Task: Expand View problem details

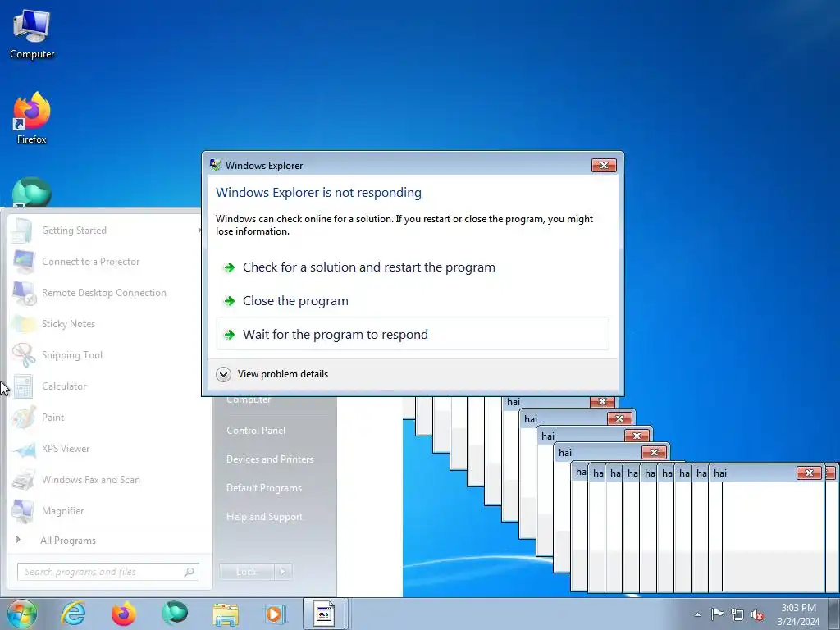Action: (x=272, y=374)
